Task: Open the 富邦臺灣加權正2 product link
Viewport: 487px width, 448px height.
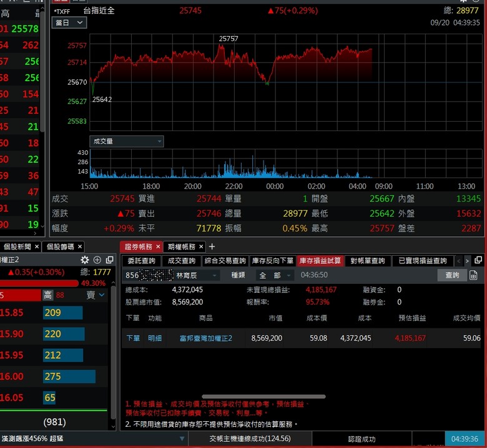Action: click(x=205, y=338)
